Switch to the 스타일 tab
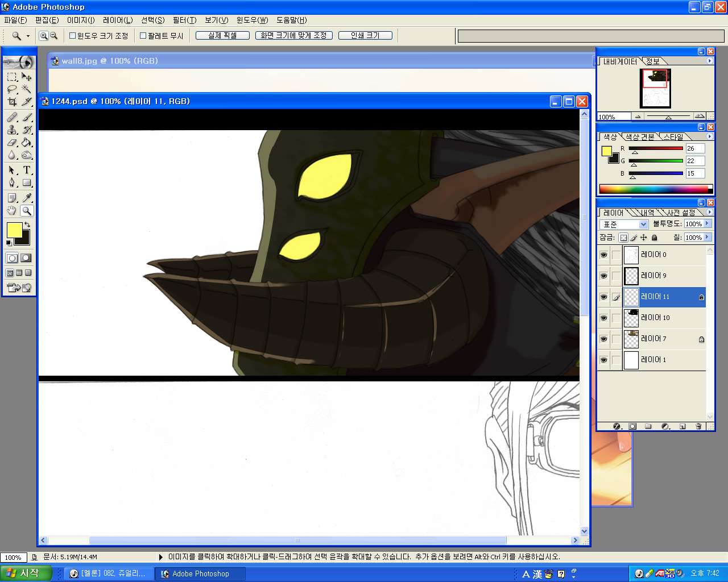 (673, 137)
